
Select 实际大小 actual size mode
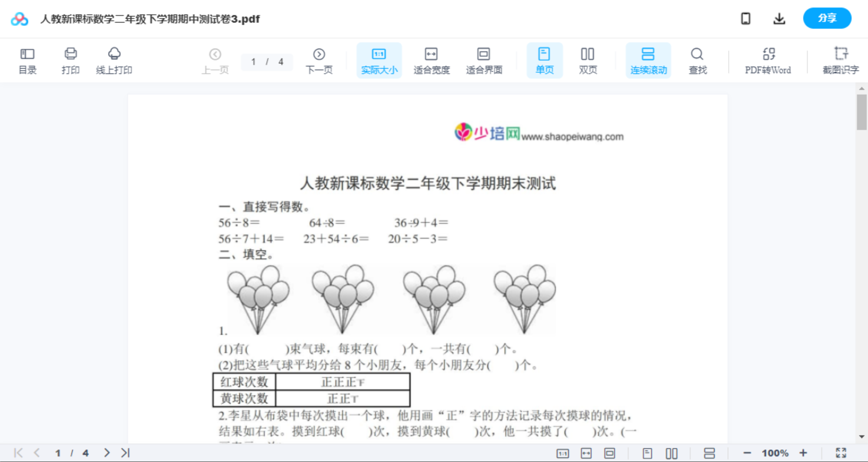(x=379, y=60)
